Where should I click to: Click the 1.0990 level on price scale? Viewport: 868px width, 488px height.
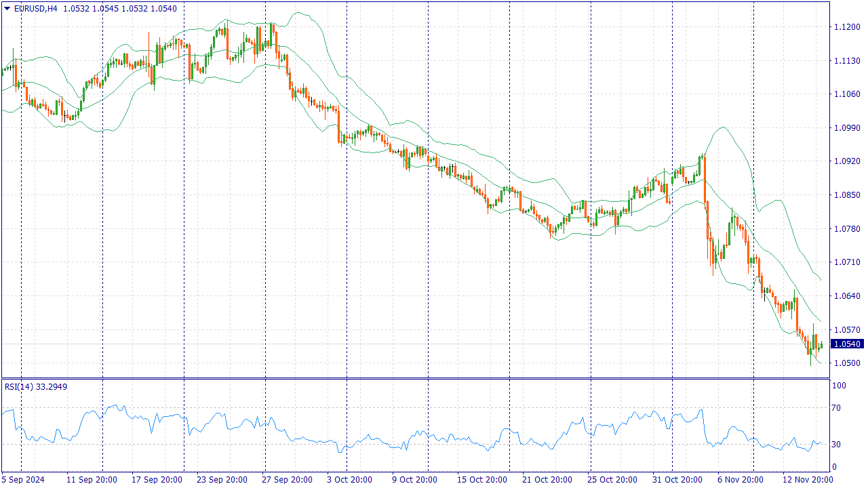(846, 128)
